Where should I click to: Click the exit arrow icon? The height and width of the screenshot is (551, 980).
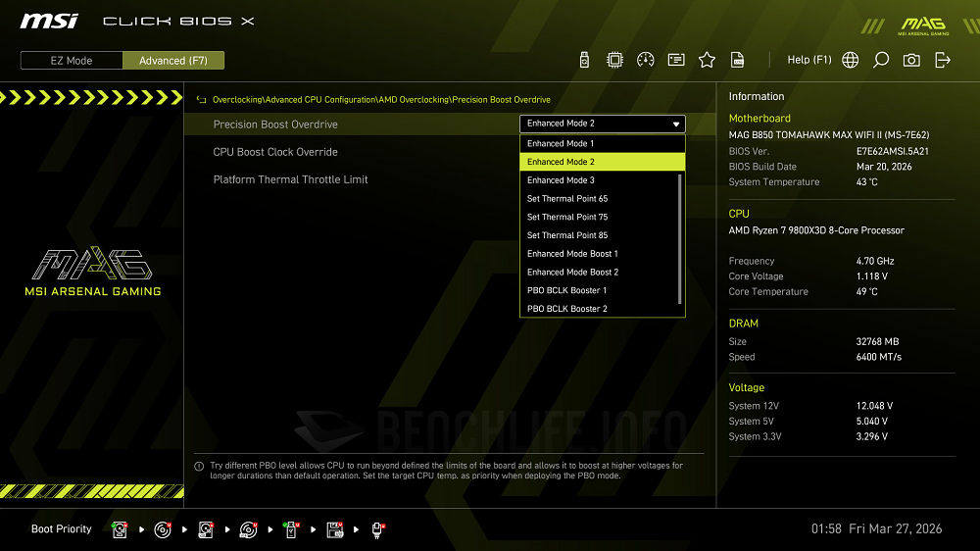943,60
